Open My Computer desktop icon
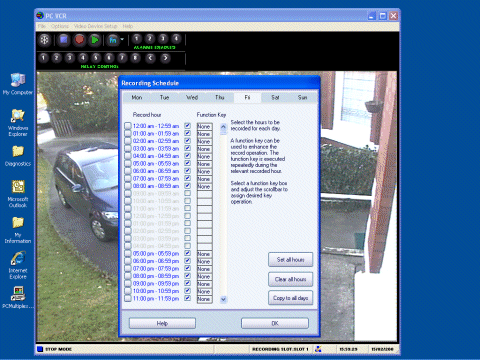 tap(18, 84)
